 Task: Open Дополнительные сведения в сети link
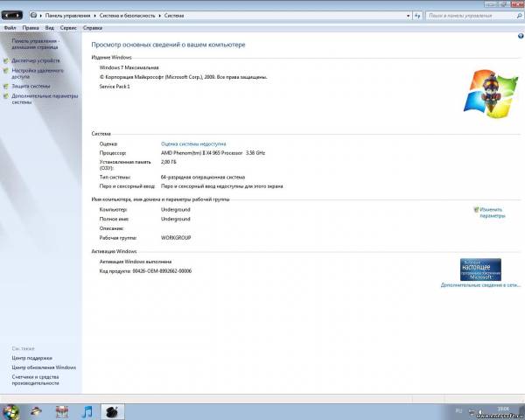[x=480, y=285]
